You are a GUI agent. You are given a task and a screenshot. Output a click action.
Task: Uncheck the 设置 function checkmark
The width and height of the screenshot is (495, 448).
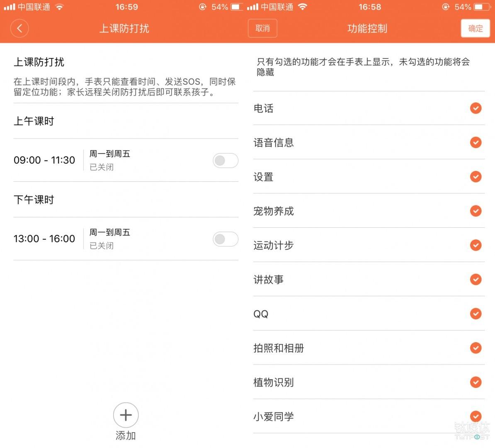(476, 177)
